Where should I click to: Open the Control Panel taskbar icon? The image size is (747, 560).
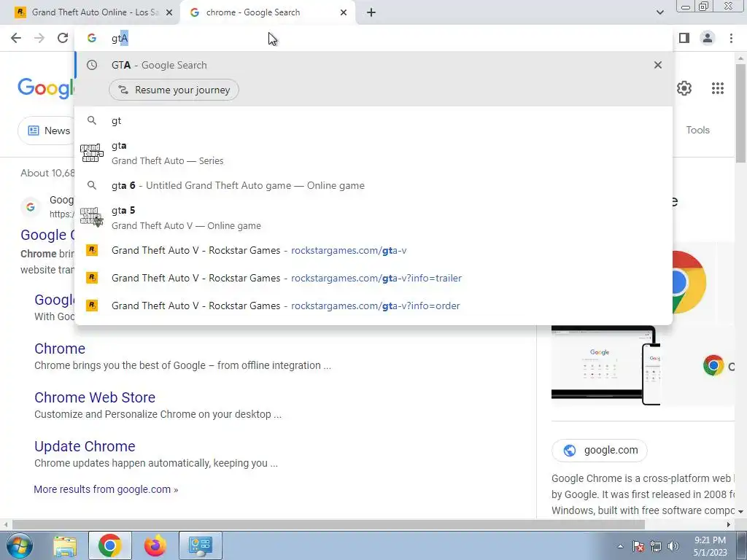[x=201, y=545]
